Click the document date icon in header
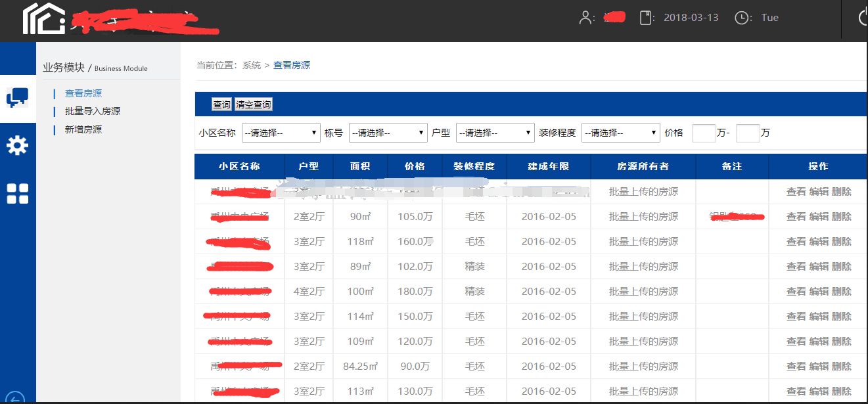 coord(646,18)
